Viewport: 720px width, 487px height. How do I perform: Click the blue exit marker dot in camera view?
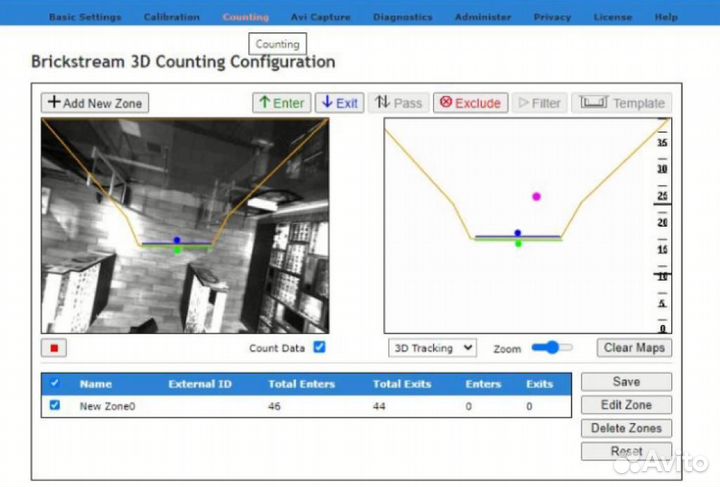tap(177, 240)
